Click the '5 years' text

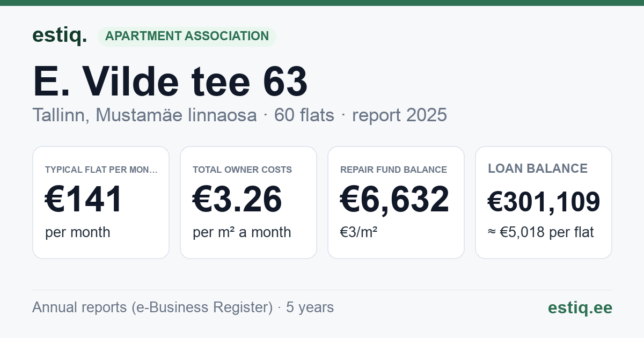coord(310,307)
